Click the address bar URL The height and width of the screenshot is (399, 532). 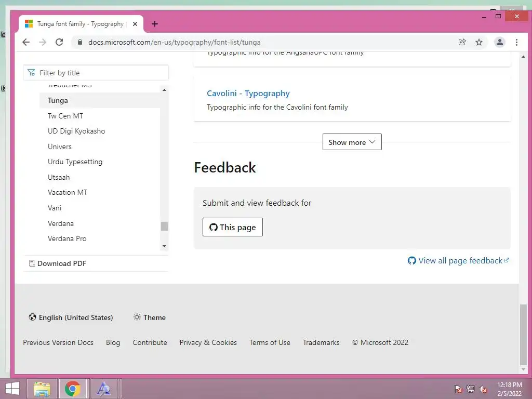(x=175, y=42)
